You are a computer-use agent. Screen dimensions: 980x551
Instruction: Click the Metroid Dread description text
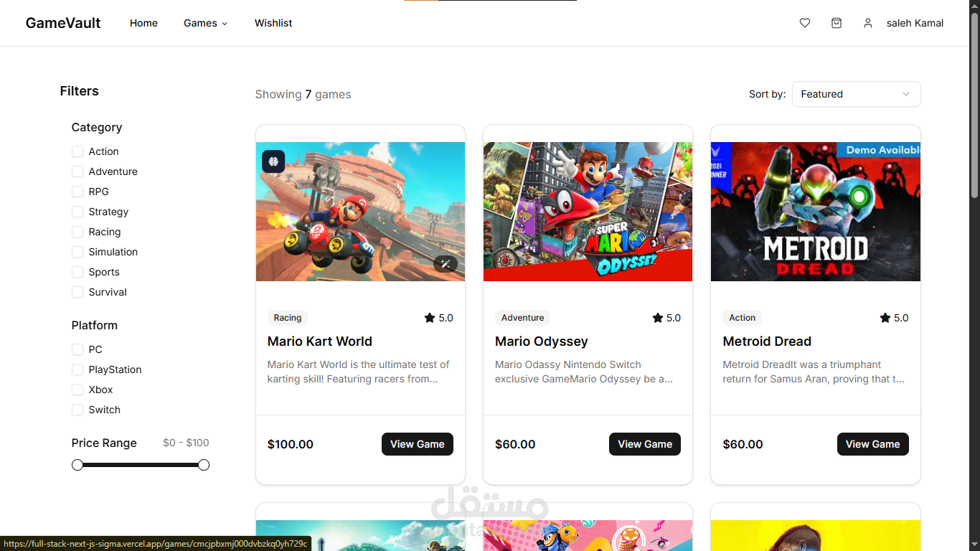click(x=814, y=372)
